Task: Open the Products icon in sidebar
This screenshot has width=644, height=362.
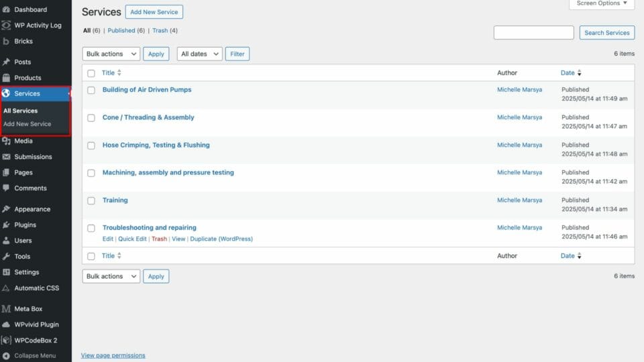Action: 6,78
